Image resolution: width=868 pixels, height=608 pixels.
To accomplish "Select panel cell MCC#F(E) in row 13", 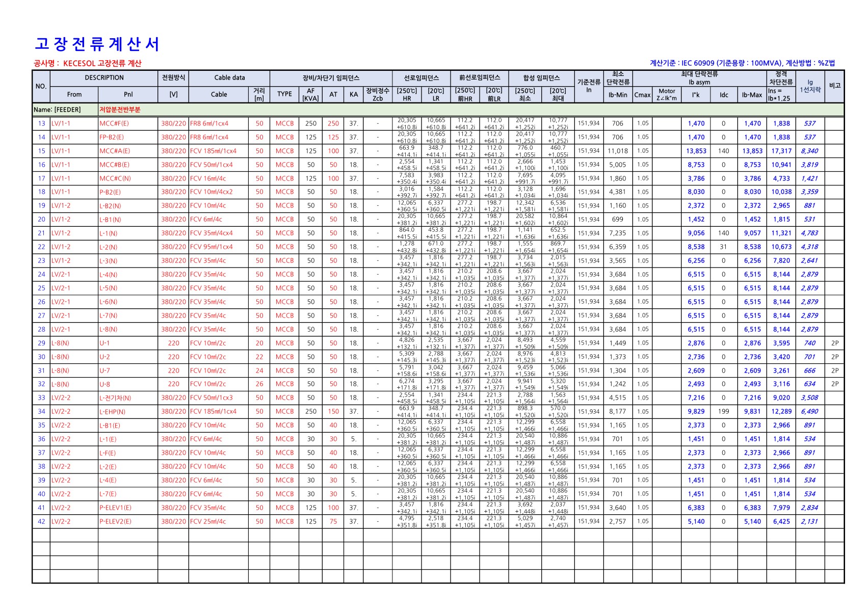I will point(114,123).
